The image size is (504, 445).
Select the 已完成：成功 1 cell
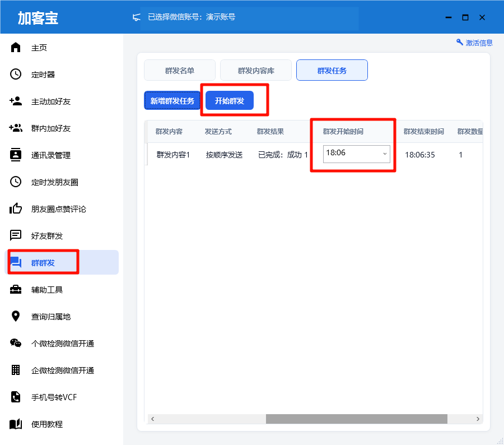coord(283,155)
